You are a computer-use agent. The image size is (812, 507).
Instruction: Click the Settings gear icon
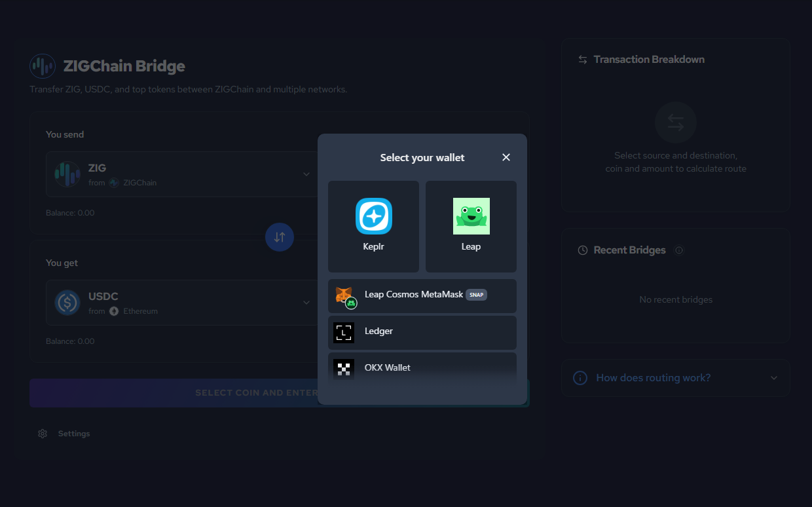(43, 434)
